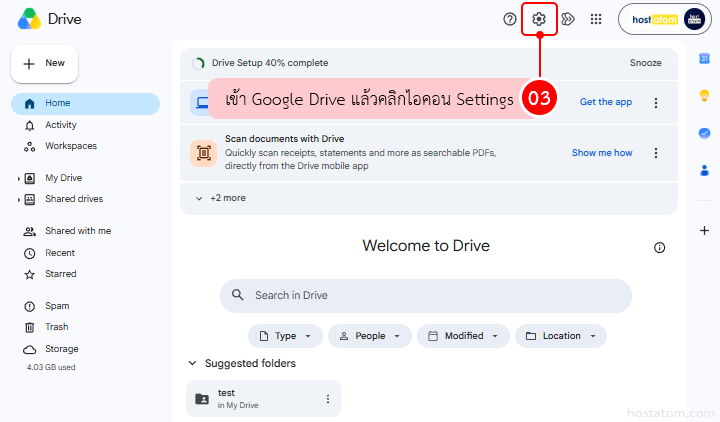This screenshot has width=720, height=422.
Task: Click the test folder icon
Action: coord(202,399)
